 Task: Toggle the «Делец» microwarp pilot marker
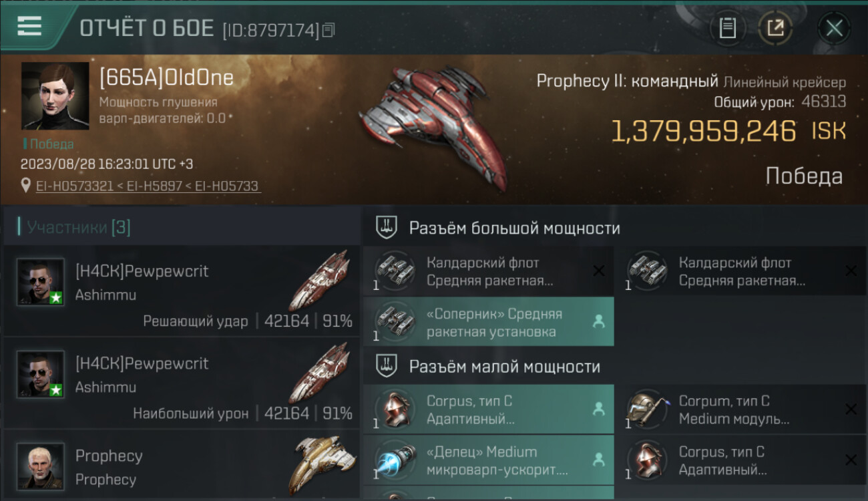pyautogui.click(x=598, y=460)
